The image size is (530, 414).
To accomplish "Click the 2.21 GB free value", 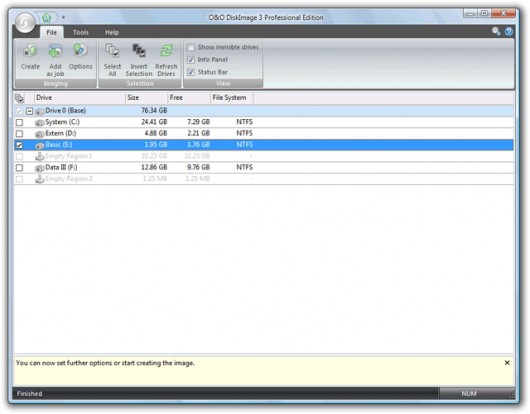I will [x=198, y=133].
